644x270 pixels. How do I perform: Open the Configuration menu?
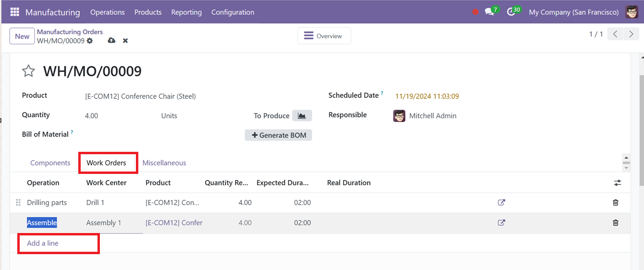[x=233, y=12]
